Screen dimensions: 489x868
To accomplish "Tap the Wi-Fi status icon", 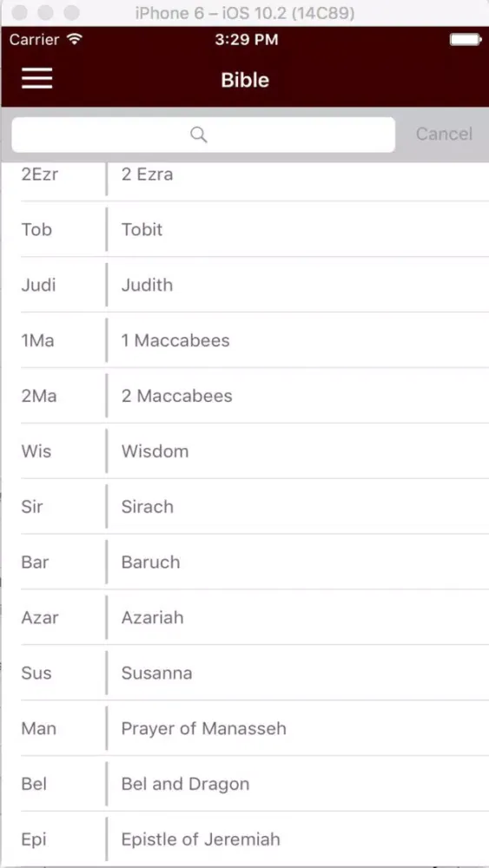I will click(74, 39).
